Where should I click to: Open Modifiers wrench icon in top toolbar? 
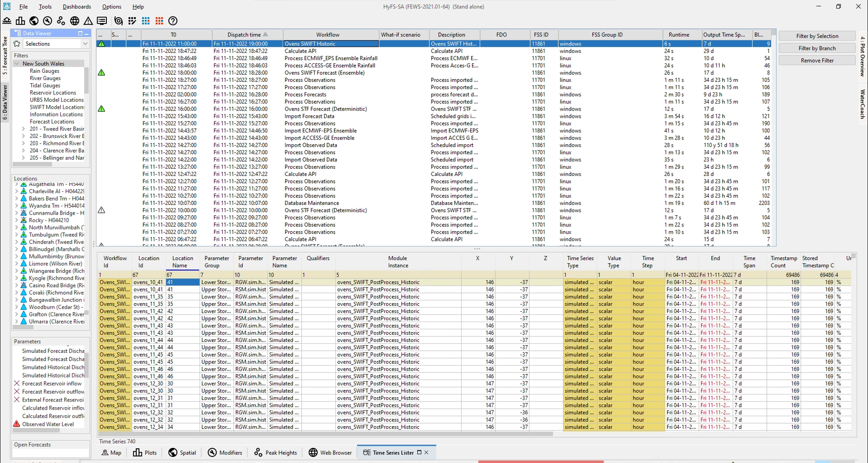[x=47, y=21]
